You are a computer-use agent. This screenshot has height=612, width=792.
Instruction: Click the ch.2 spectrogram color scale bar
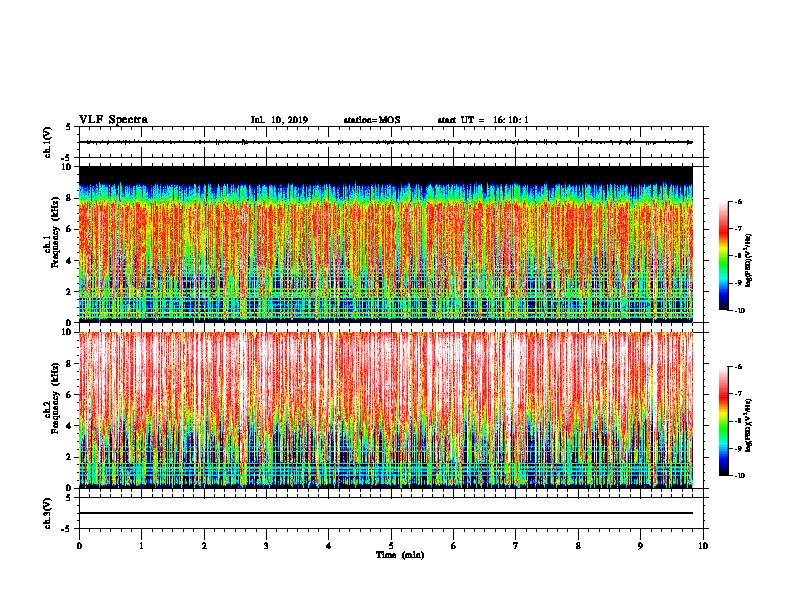(x=723, y=421)
